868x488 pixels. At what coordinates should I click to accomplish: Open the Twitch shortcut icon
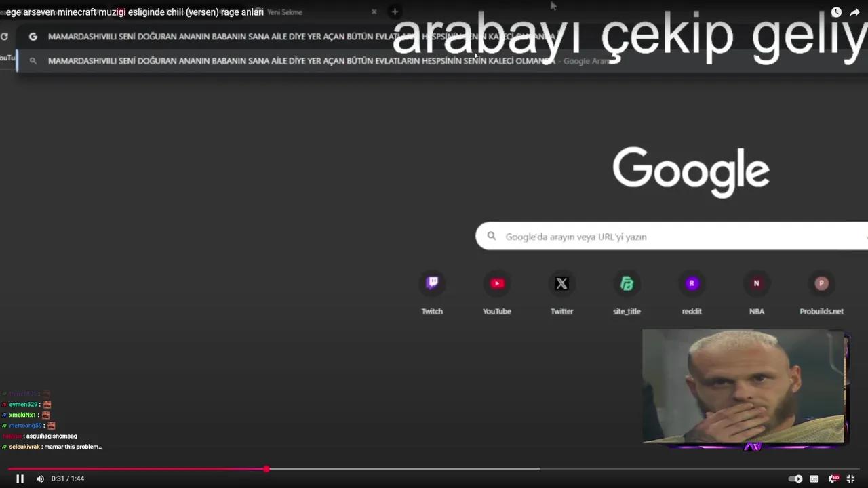coord(432,283)
